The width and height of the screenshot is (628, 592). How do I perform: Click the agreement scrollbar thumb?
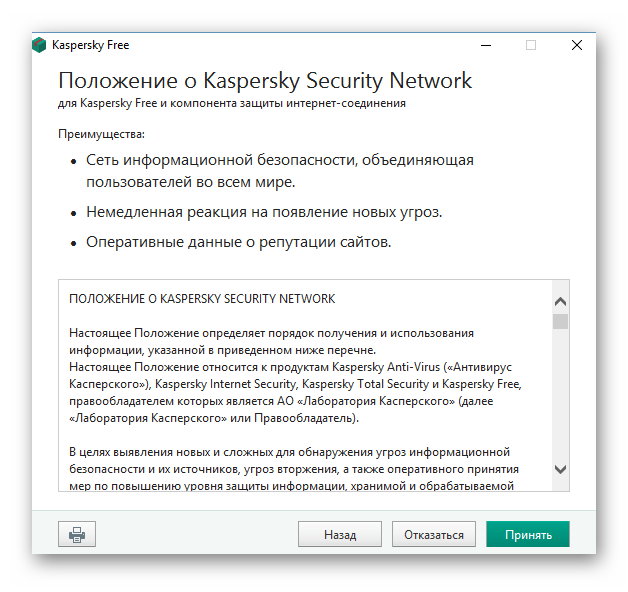coord(560,321)
